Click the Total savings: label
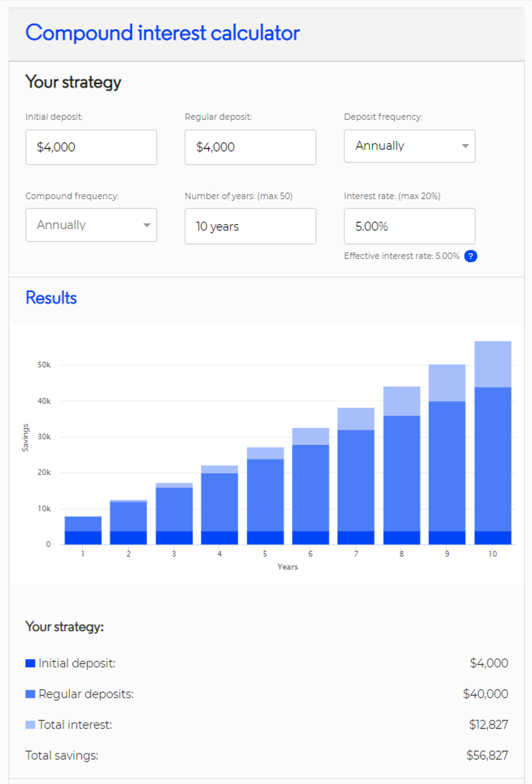532x784 pixels. pyautogui.click(x=62, y=755)
